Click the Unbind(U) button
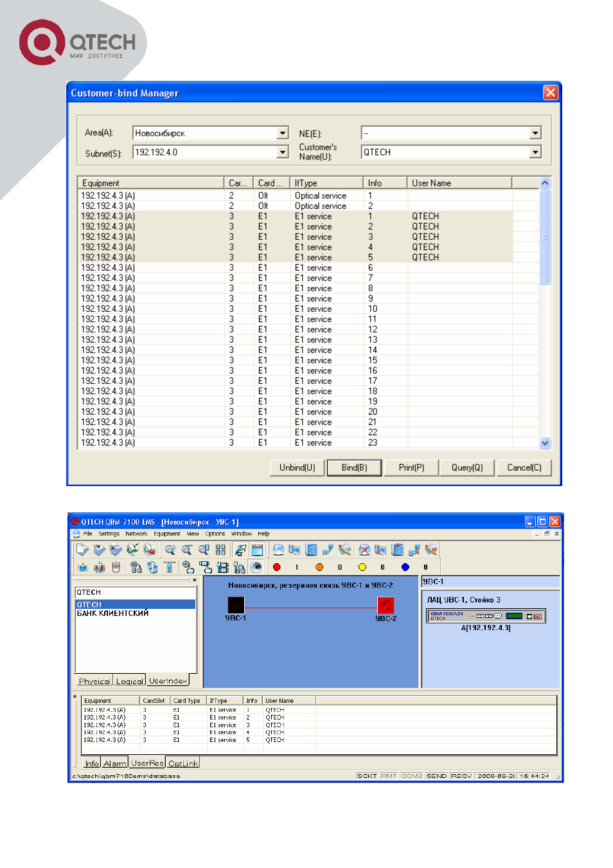Viewport: 613px width, 868px height. click(297, 467)
